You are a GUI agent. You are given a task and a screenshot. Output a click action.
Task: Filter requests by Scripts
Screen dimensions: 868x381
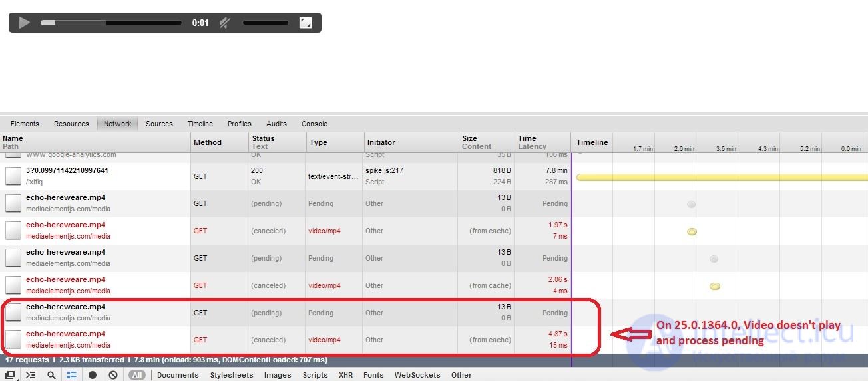(x=315, y=375)
